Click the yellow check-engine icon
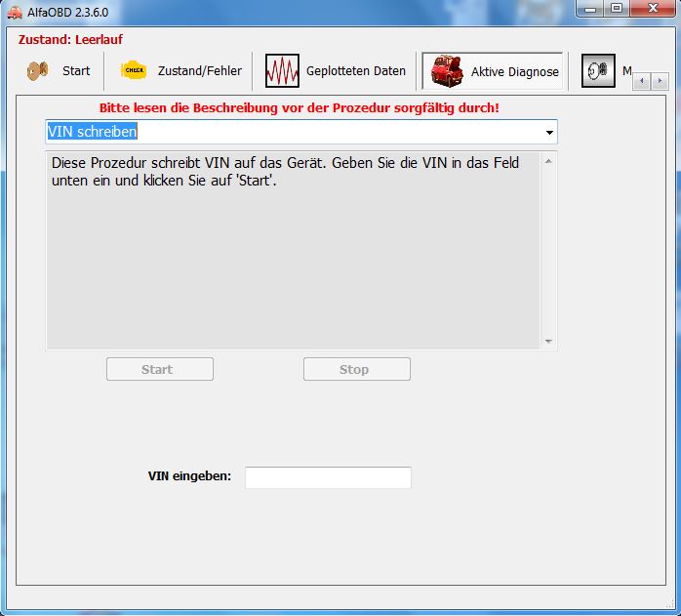The width and height of the screenshot is (681, 616). click(133, 70)
